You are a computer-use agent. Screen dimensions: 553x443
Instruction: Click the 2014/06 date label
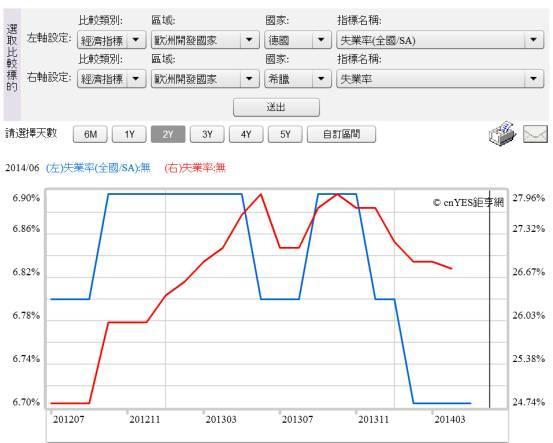pos(22,168)
